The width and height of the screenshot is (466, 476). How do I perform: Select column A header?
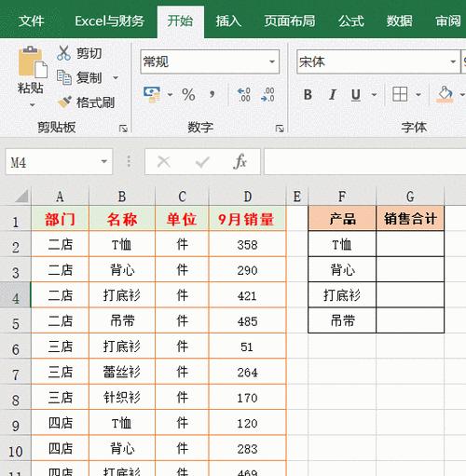60,197
